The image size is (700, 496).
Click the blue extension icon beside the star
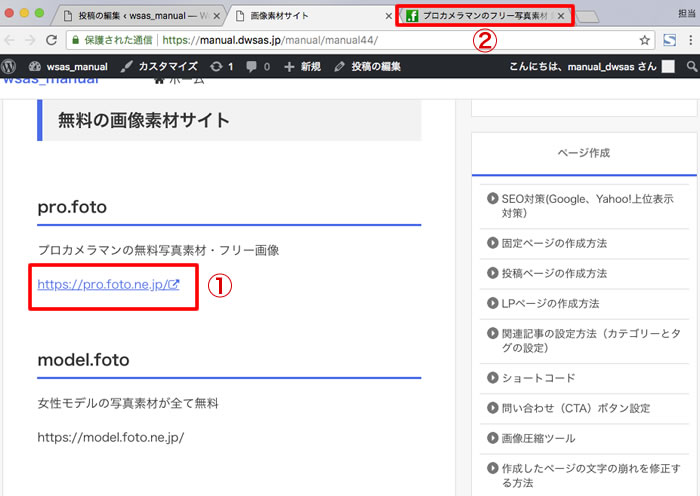tap(668, 40)
